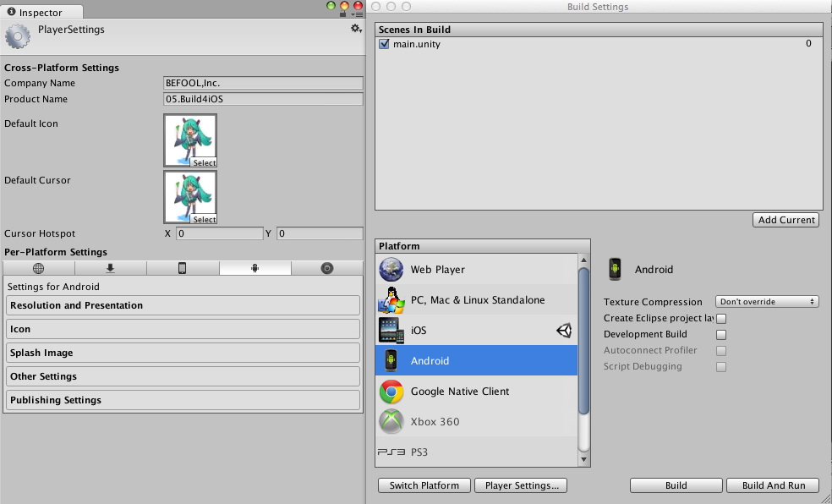This screenshot has height=504, width=832.
Task: Toggle the Script Debugging checkbox
Action: coord(721,367)
